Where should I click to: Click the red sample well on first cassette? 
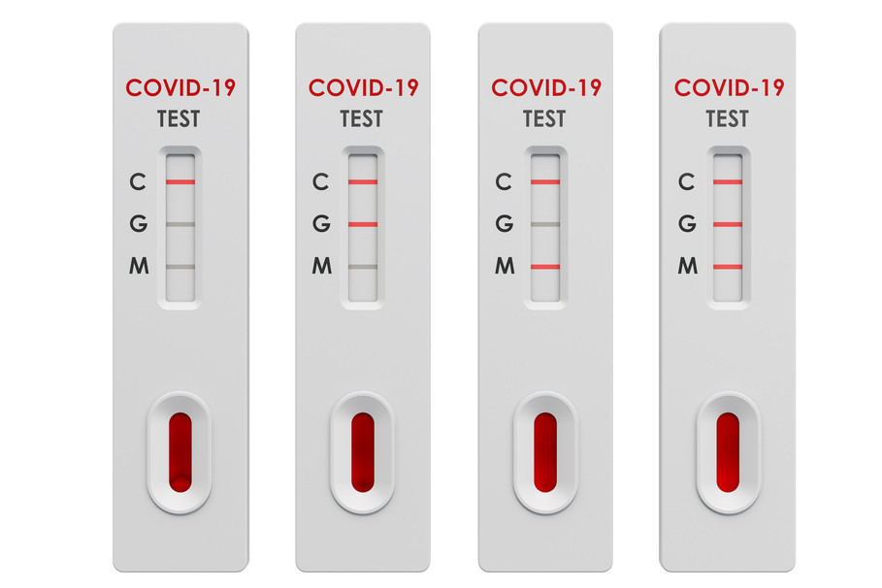coord(180,452)
